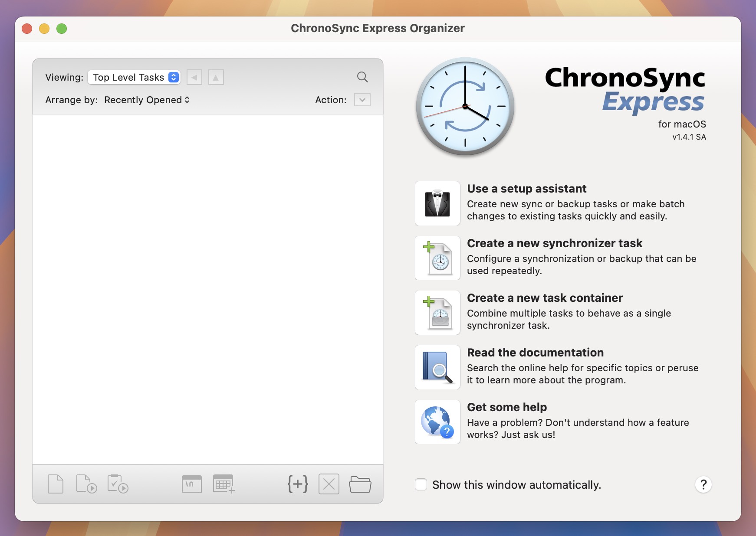This screenshot has width=756, height=536.
Task: Select the run task document icon
Action: click(x=85, y=484)
